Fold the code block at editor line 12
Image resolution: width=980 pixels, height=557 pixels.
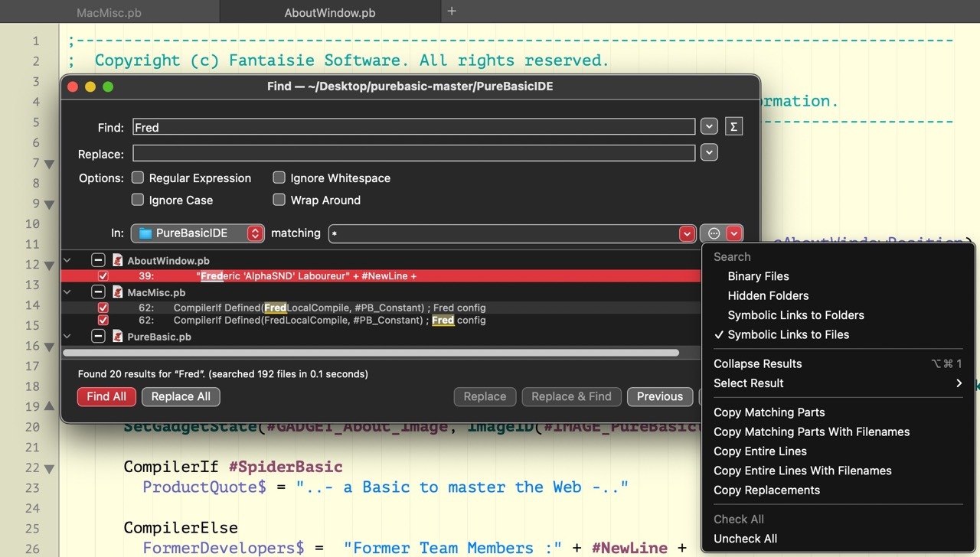tap(49, 265)
